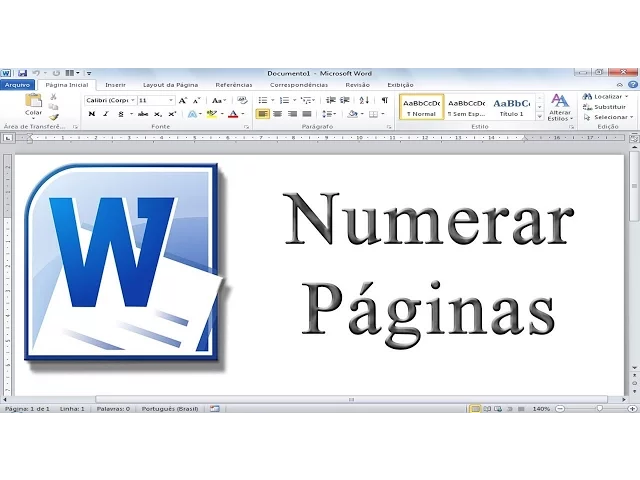The image size is (640, 480).
Task: Switch to the Layout da Página tab
Action: pyautogui.click(x=171, y=85)
